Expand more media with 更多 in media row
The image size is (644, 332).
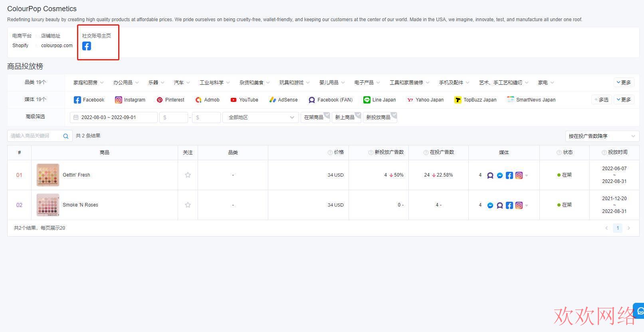click(x=624, y=100)
